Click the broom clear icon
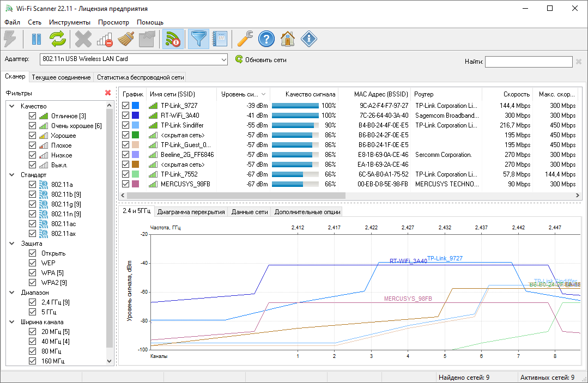588x383 pixels. (x=126, y=39)
